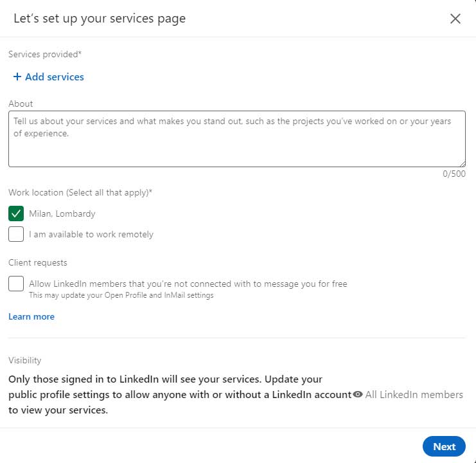This screenshot has width=476, height=463.
Task: Click the plus icon beside Add services
Action: click(17, 77)
